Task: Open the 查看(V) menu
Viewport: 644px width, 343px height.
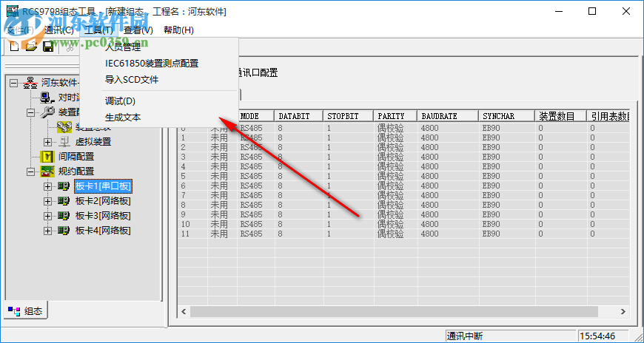Action: (x=138, y=30)
